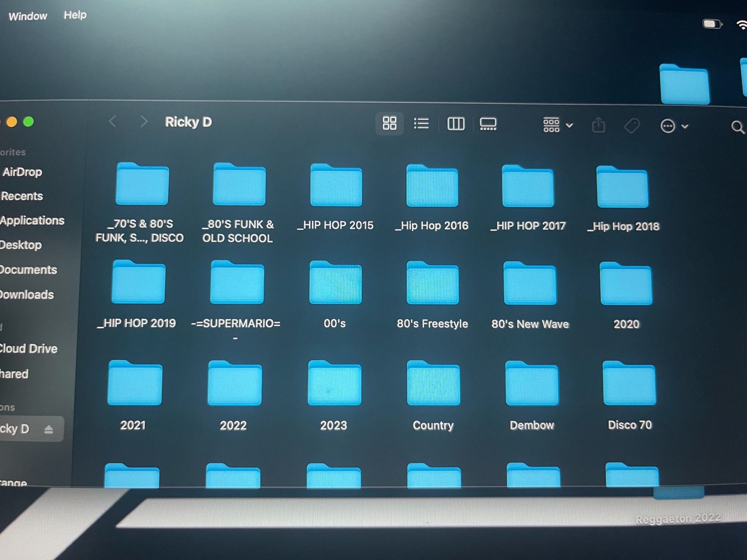Open the Group By options dropdown

click(x=558, y=125)
